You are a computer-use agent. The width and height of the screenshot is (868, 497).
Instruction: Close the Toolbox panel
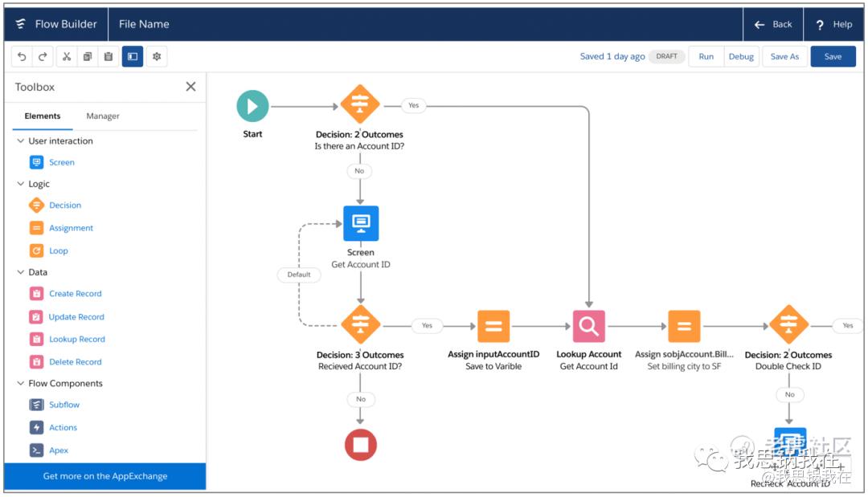coord(191,86)
